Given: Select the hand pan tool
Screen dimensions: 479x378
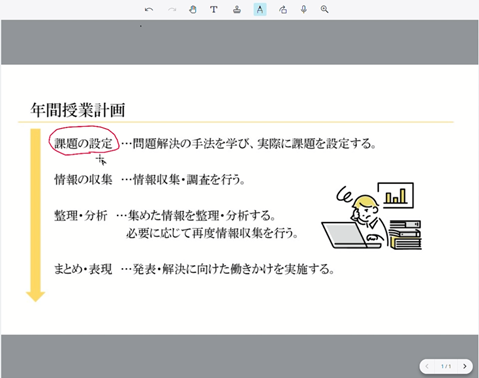Looking at the screenshot, I should 193,10.
